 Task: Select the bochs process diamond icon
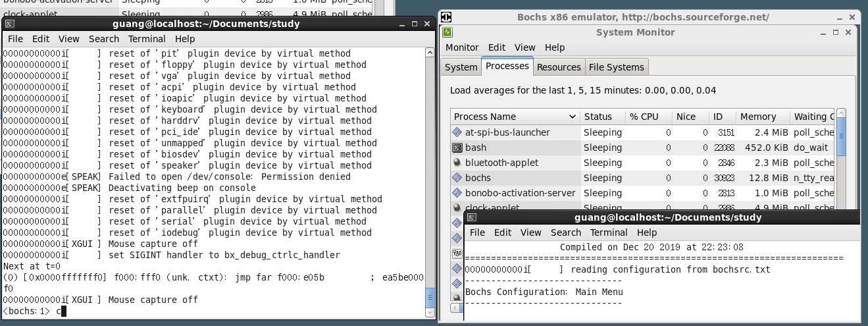click(457, 178)
